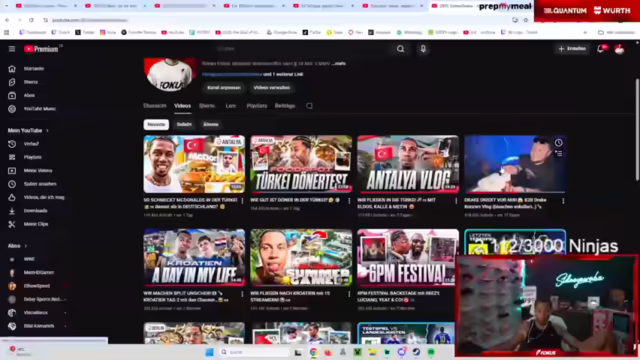Screen dimensions: 640x360
Task: Open the account avatar menu
Action: [619, 49]
